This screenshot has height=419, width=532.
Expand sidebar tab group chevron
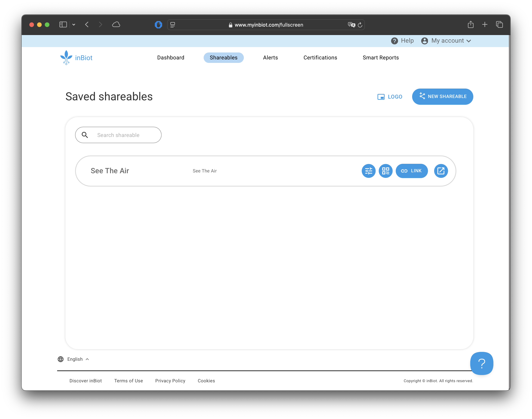[x=74, y=24]
